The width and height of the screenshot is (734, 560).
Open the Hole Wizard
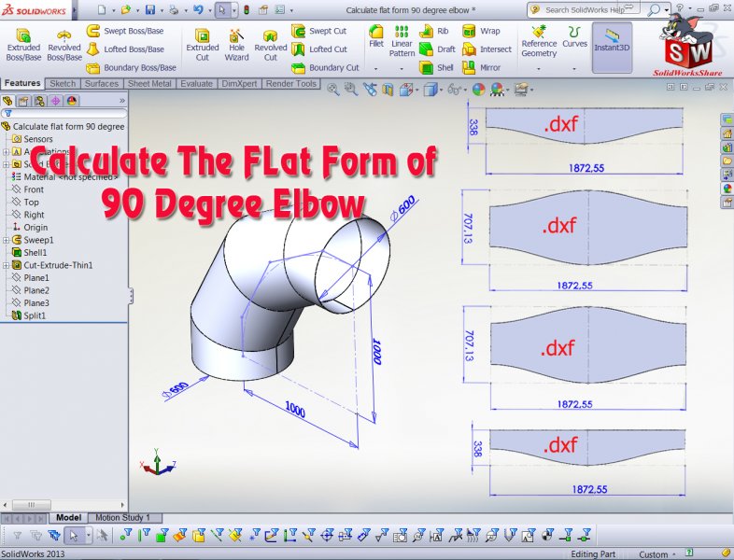(x=236, y=45)
